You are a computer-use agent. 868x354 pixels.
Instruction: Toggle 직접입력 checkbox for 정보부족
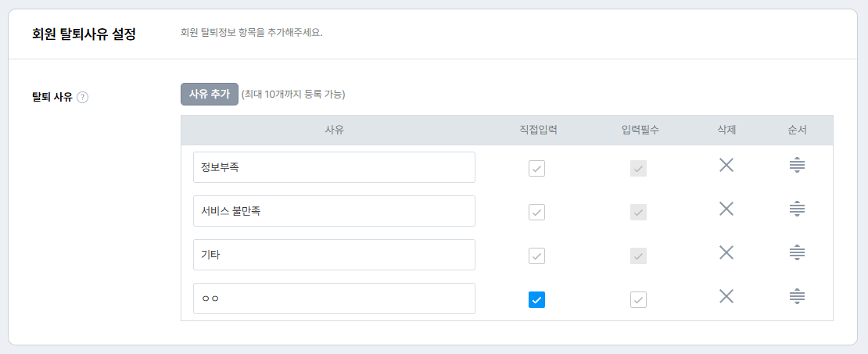(x=536, y=168)
